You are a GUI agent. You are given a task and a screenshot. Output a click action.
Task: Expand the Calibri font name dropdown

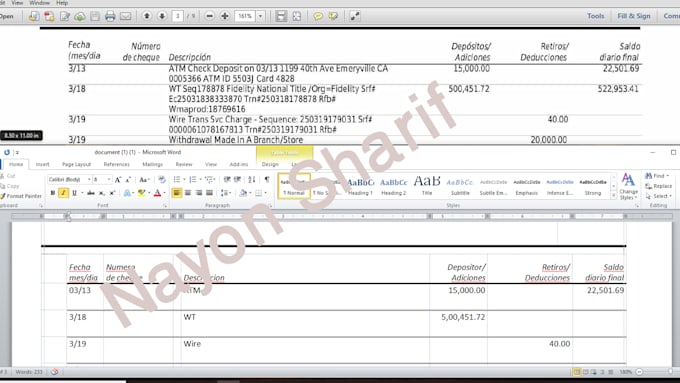point(89,179)
